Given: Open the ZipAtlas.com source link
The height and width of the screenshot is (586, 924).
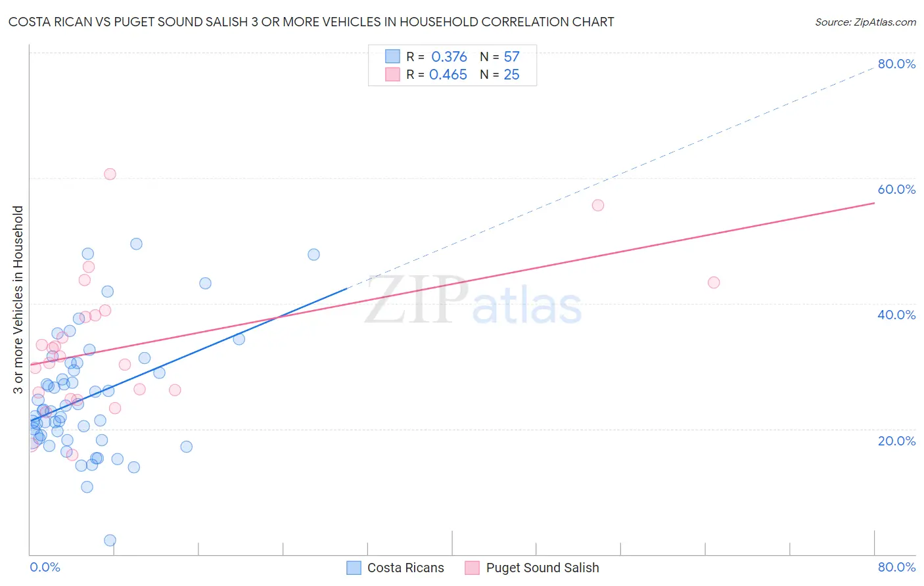Looking at the screenshot, I should coord(866,22).
